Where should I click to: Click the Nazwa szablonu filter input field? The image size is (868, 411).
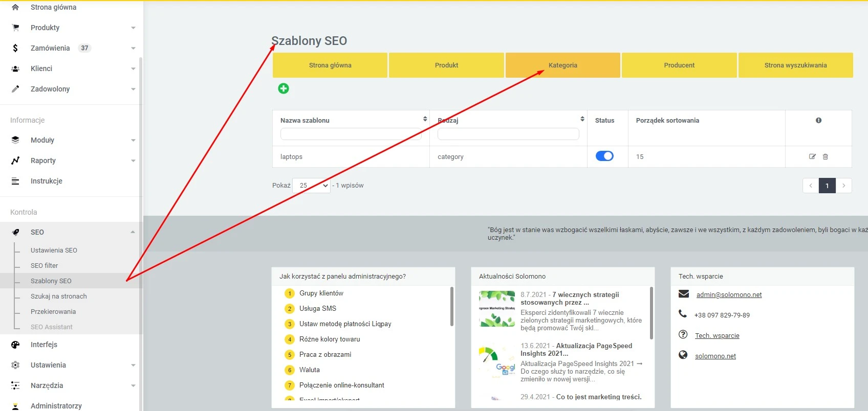[351, 134]
